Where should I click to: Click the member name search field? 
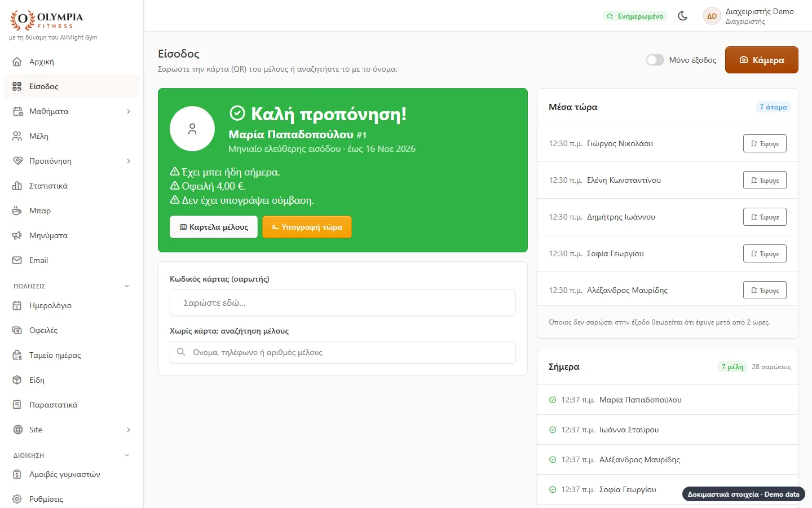click(343, 352)
